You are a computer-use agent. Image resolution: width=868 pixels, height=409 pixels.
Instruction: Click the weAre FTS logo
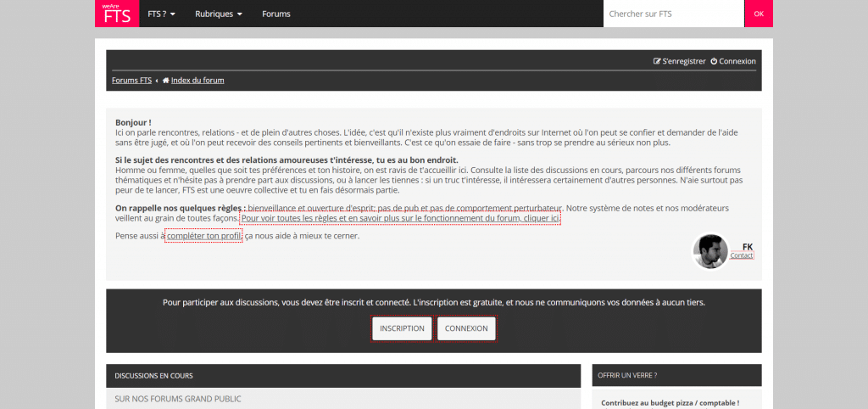(117, 14)
